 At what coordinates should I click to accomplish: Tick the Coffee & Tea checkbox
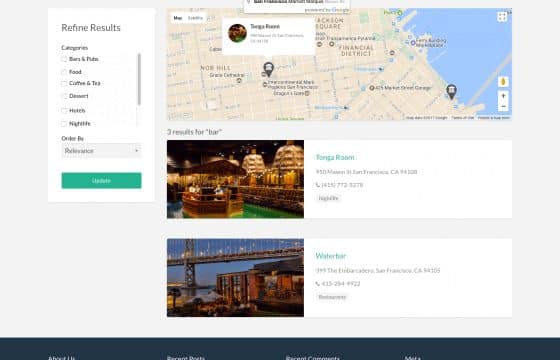64,83
